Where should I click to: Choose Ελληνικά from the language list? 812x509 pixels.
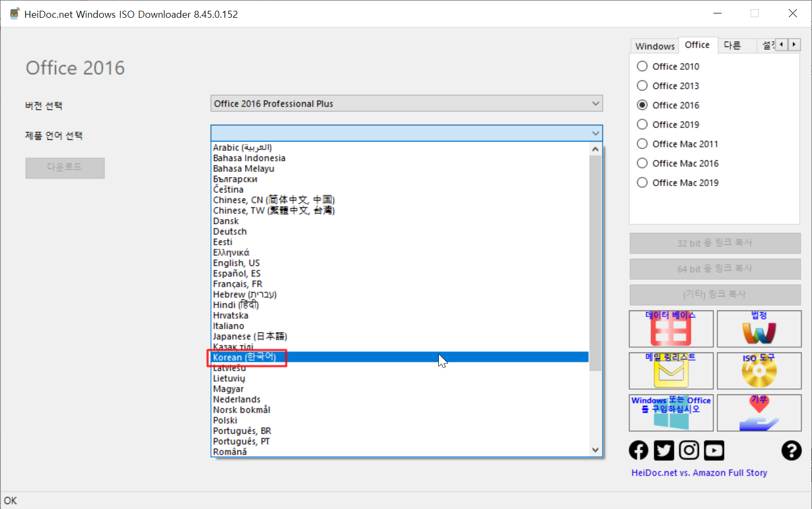[x=400, y=252]
